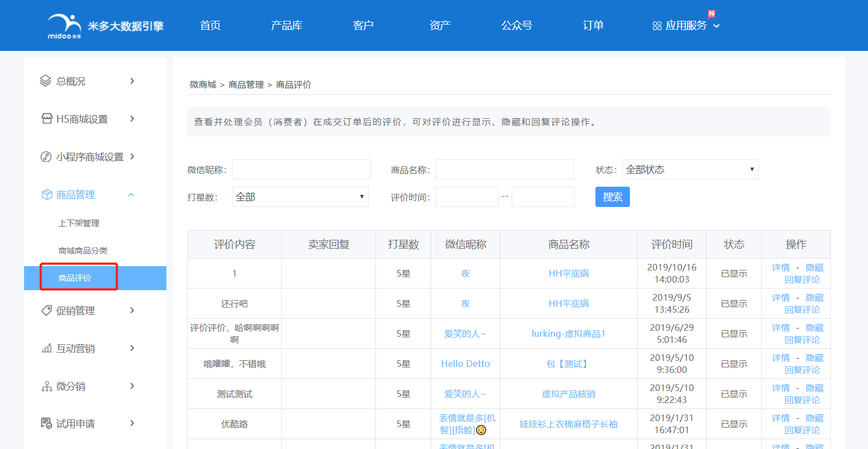Focus the 商品名称 input field

tap(505, 170)
